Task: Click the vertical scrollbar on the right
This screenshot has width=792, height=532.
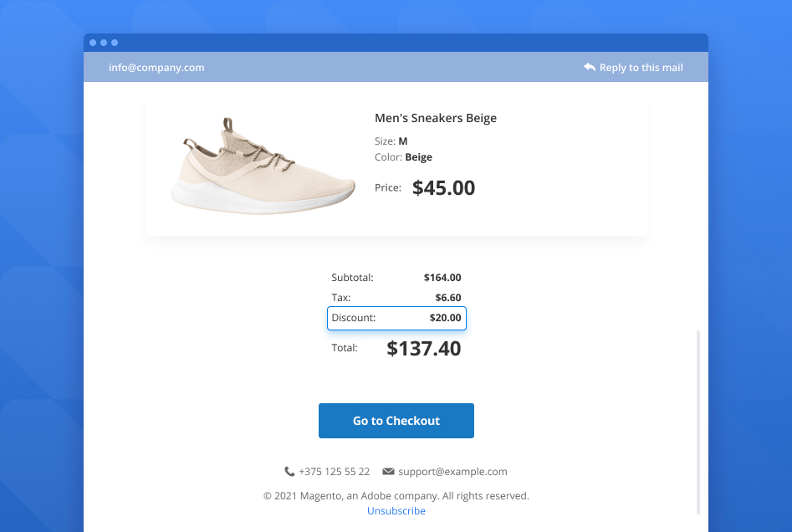Action: (x=698, y=422)
